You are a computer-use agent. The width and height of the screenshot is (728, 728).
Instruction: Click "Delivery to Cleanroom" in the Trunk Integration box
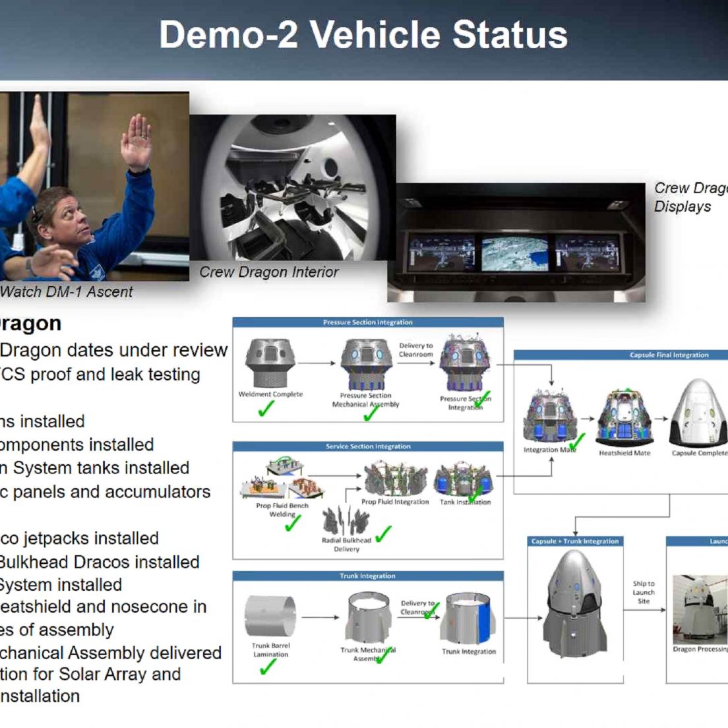[x=417, y=608]
